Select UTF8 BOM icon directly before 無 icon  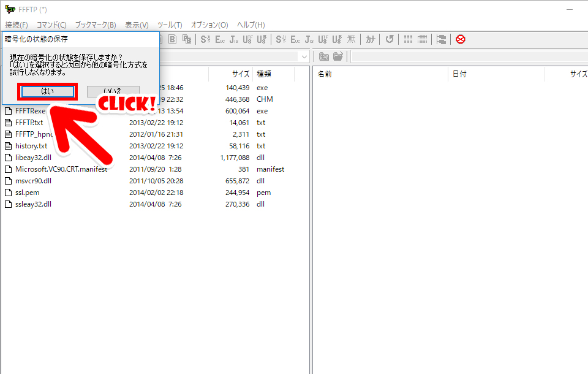coord(337,39)
